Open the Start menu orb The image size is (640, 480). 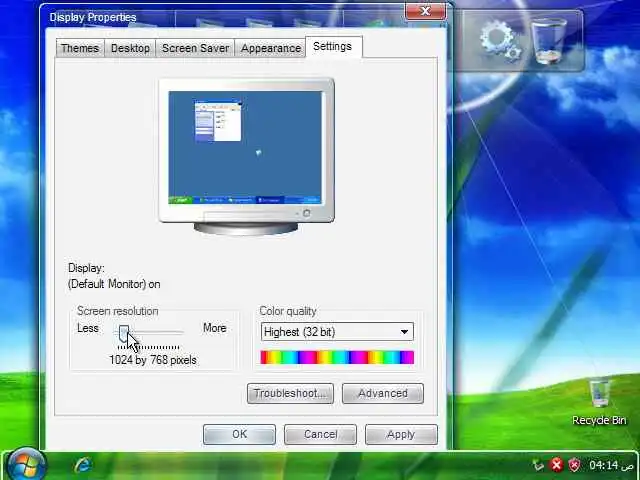pyautogui.click(x=27, y=465)
